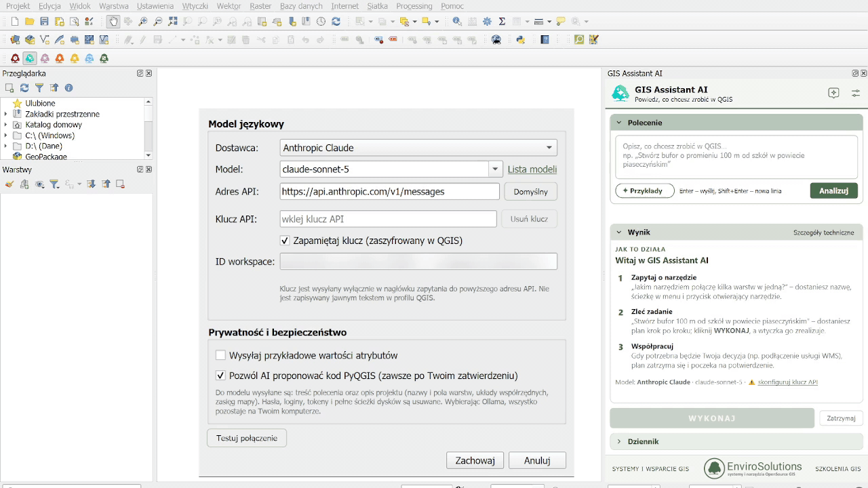Open the Help book icon in toolbar
868x488 pixels.
tap(545, 40)
